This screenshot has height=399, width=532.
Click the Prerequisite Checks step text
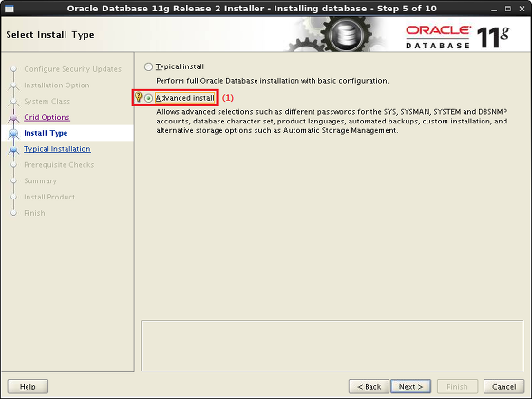click(59, 165)
